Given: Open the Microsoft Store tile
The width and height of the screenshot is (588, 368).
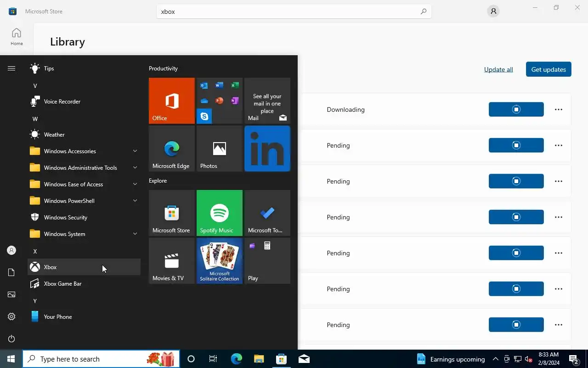Looking at the screenshot, I should coord(172,213).
